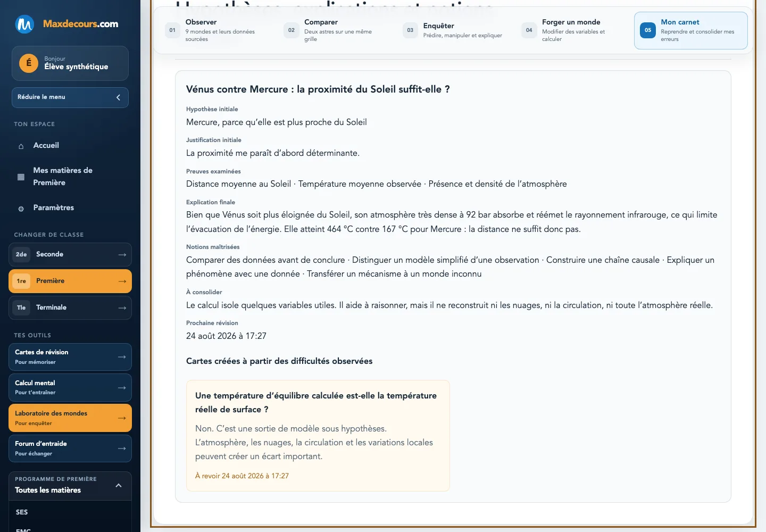The image size is (766, 532).
Task: Click the arrow on the Seconde row
Action: coord(122,255)
